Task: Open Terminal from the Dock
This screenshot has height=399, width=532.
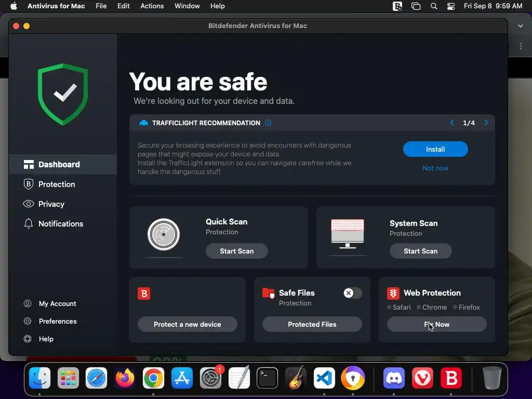Action: [x=267, y=378]
